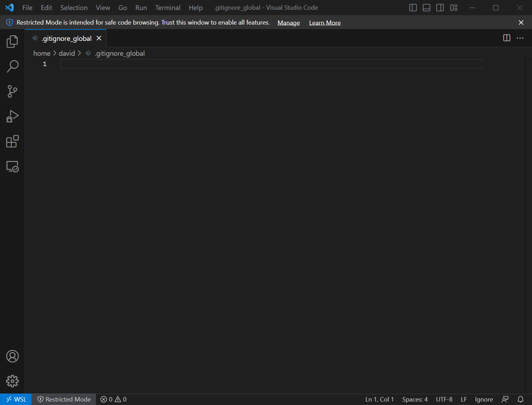
Task: Open the Customize Layout dropdown
Action: click(x=454, y=7)
